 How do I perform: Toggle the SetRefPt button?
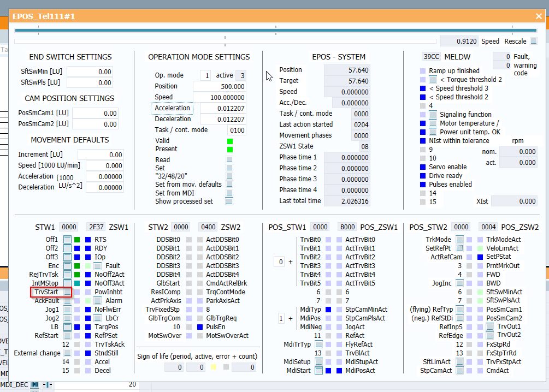[460, 248]
